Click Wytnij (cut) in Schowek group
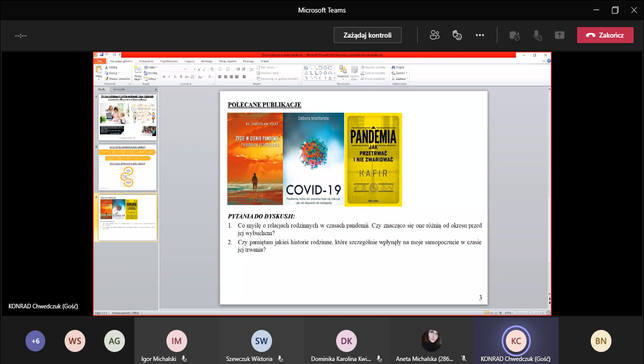644x364 pixels. [111, 67]
